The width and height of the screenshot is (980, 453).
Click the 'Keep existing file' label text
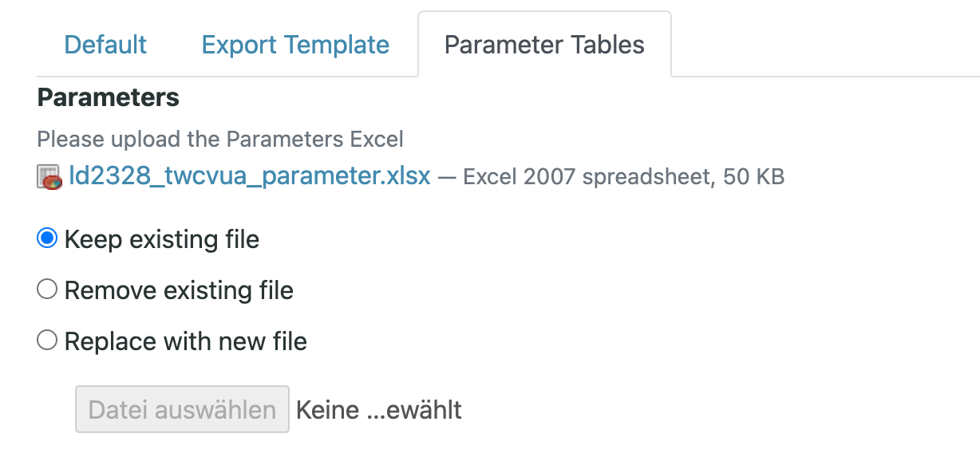pos(162,239)
